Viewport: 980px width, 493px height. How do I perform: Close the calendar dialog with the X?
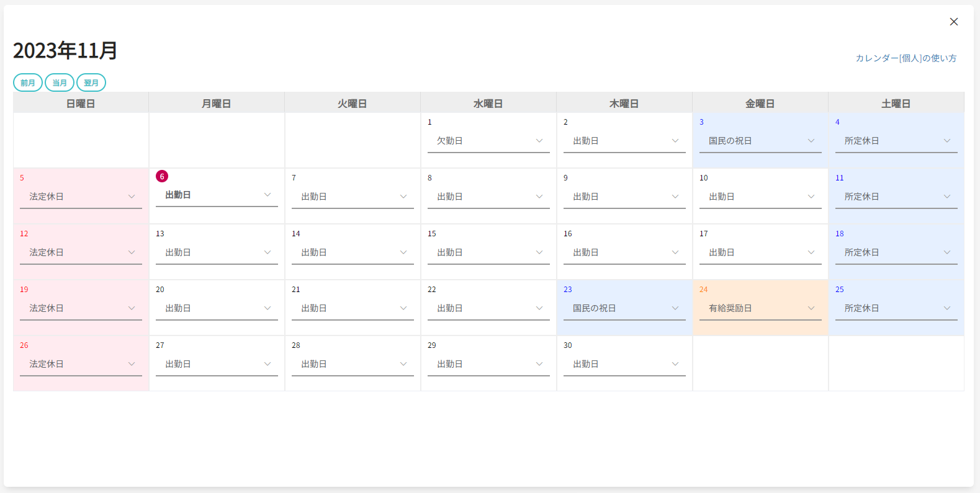[x=953, y=22]
